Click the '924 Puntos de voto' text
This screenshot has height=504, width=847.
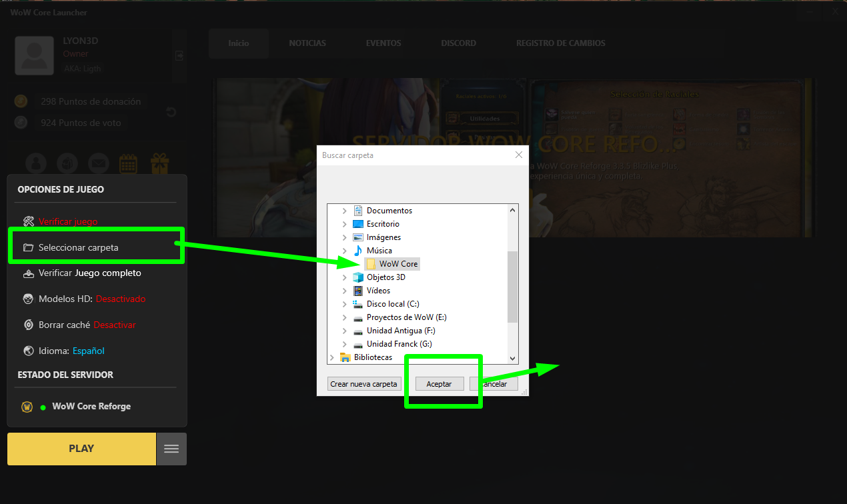click(81, 123)
